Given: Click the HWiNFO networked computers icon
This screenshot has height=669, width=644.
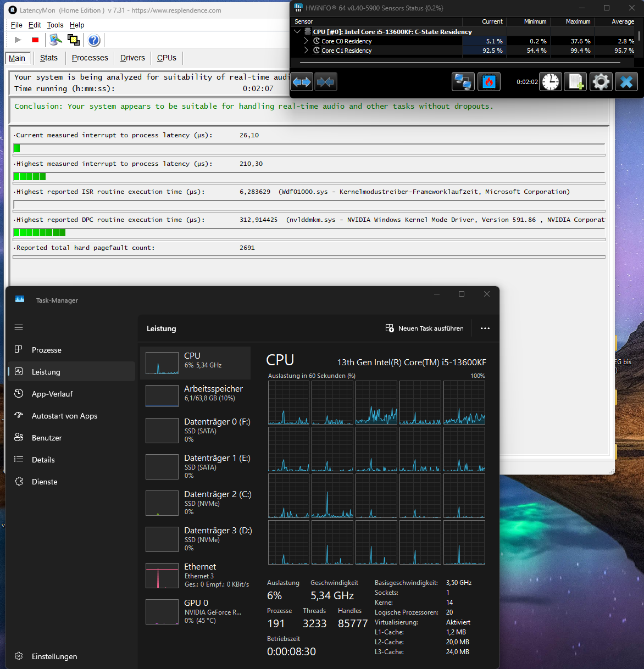Looking at the screenshot, I should 463,82.
